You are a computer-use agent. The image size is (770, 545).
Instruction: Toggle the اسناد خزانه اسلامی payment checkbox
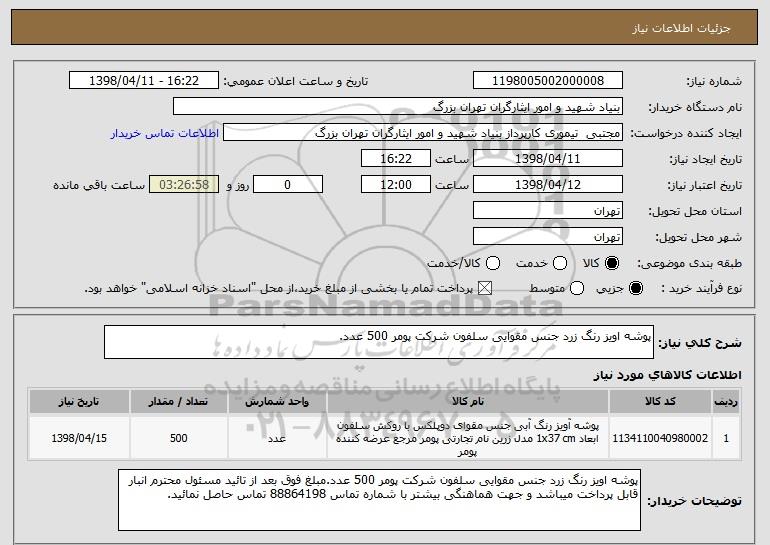(x=485, y=288)
